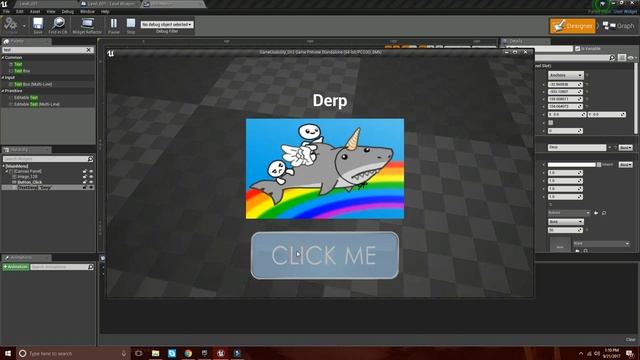
Task: Open the View menu
Action: pos(51,11)
